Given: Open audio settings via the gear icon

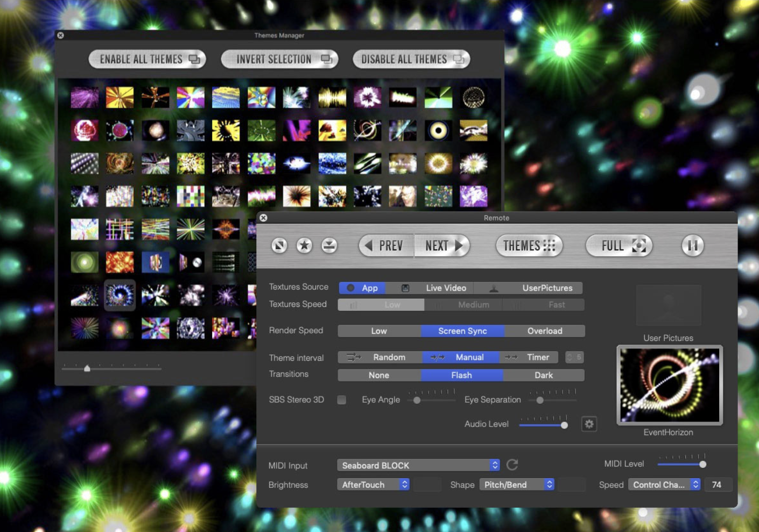Looking at the screenshot, I should (589, 424).
